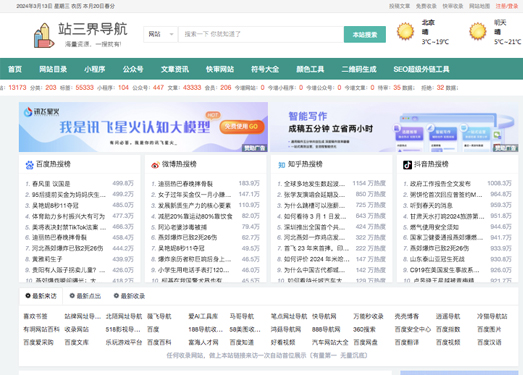Click tomorrow's weather sun icon
This screenshot has width=523, height=375.
tap(478, 31)
